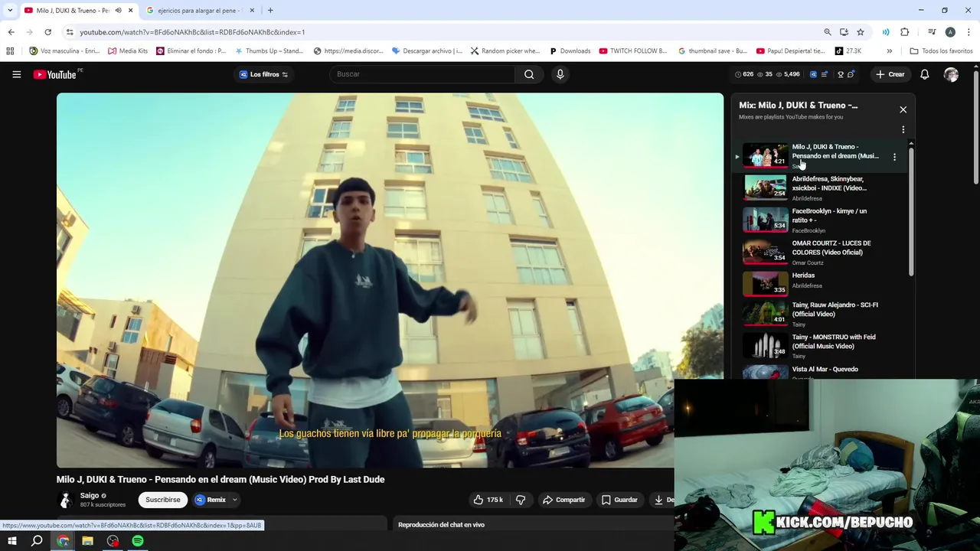This screenshot has height=551, width=980.
Task: Click the Remix button
Action: pyautogui.click(x=211, y=500)
